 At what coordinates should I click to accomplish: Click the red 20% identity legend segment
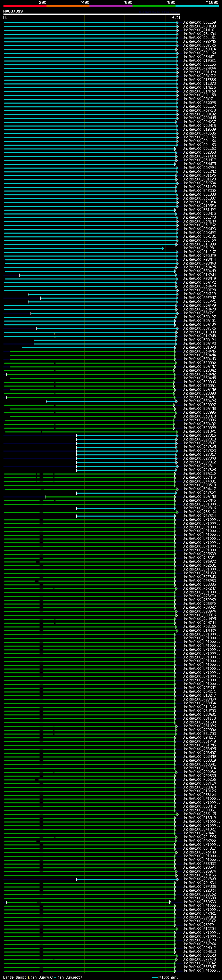(25, 6)
